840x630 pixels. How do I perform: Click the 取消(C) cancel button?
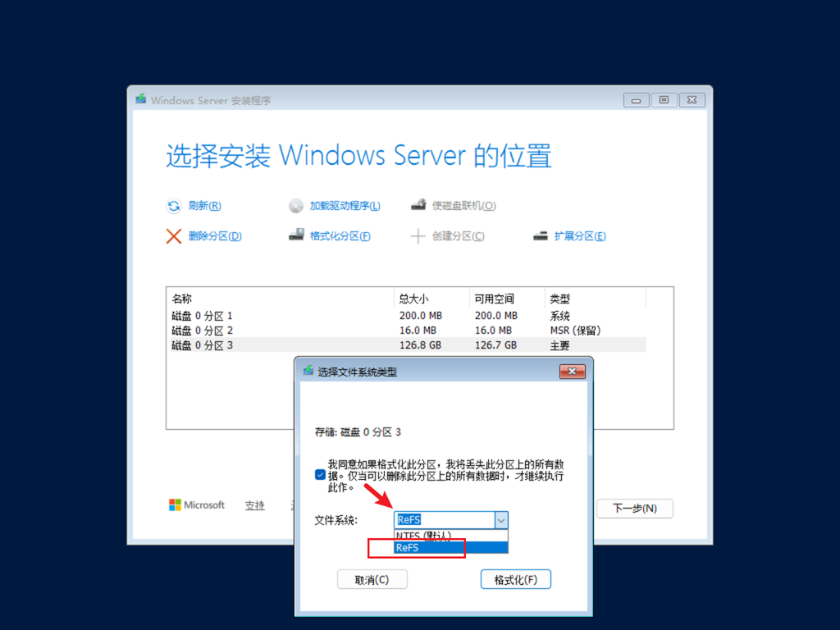[372, 580]
